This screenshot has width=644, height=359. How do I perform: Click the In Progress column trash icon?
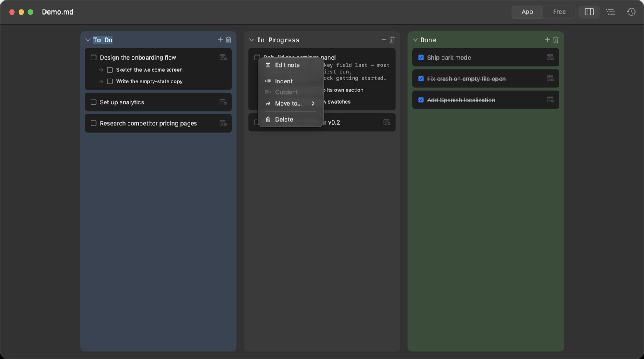(392, 40)
